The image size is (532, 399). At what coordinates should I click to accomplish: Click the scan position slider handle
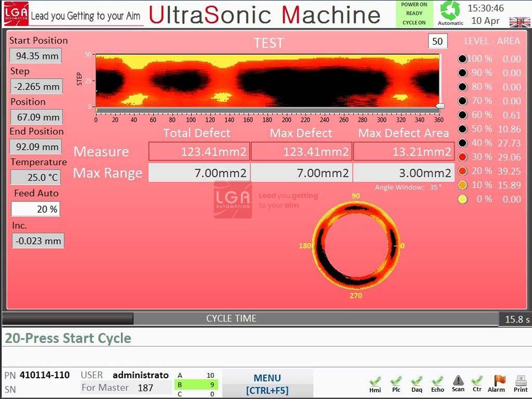tap(440, 107)
